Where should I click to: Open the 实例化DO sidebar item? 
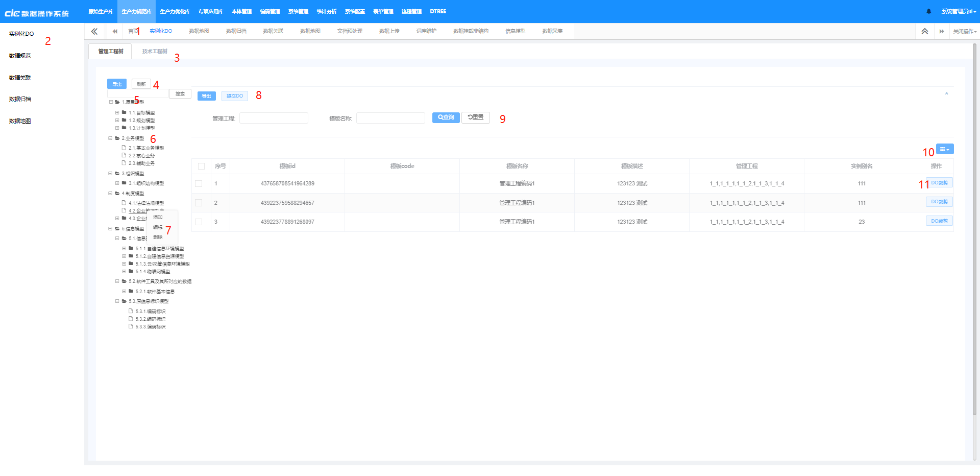[20, 33]
